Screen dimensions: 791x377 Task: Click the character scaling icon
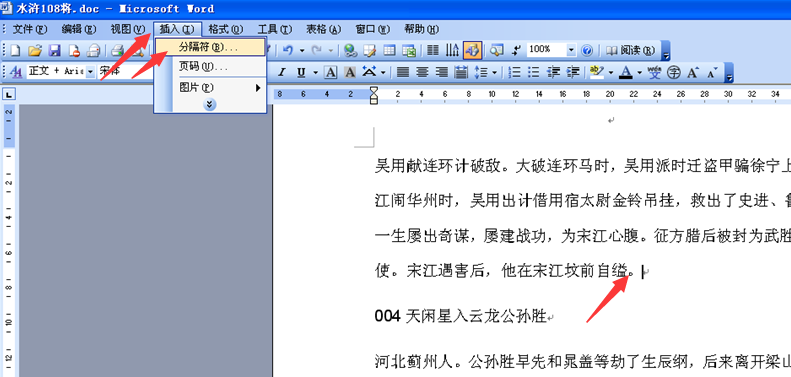click(x=370, y=72)
